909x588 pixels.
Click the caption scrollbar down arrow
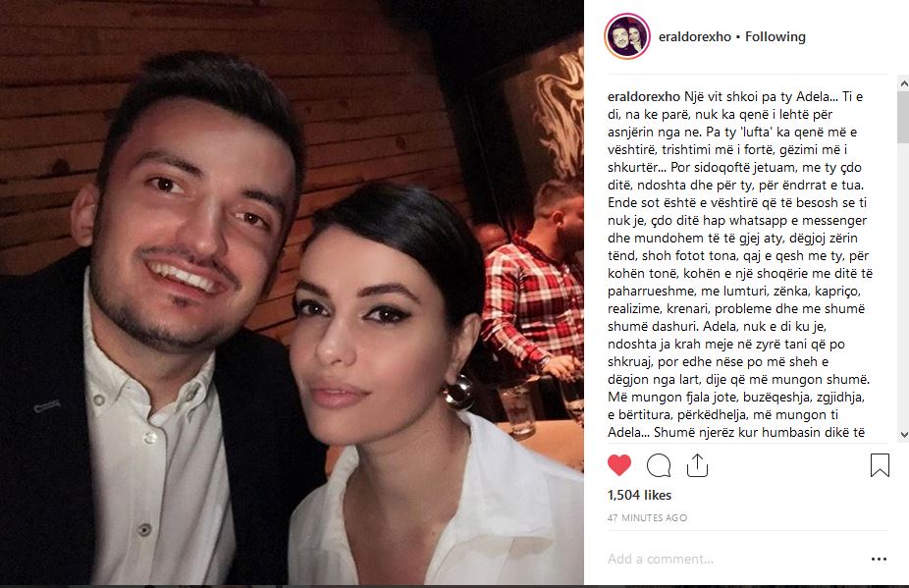pyautogui.click(x=903, y=435)
